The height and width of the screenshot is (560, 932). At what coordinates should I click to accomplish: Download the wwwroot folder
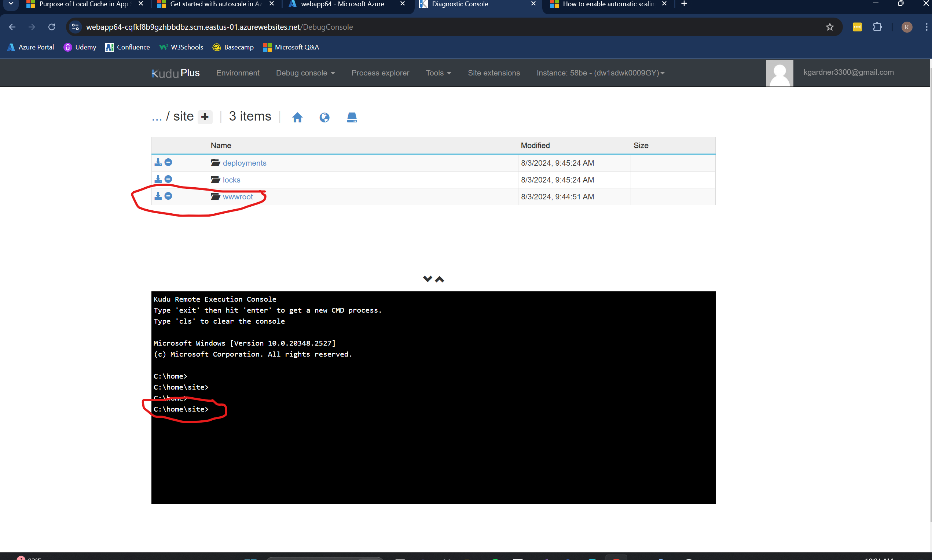coord(158,196)
